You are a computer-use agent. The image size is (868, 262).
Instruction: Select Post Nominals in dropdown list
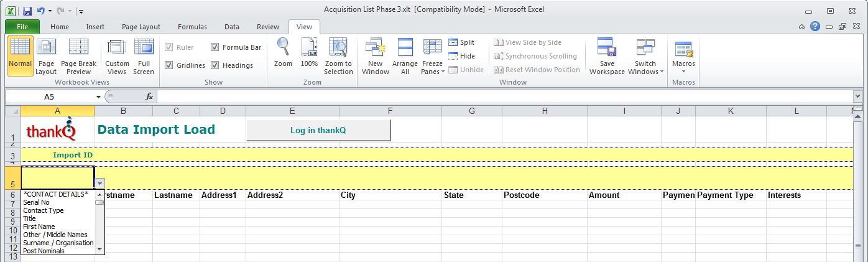coord(58,251)
